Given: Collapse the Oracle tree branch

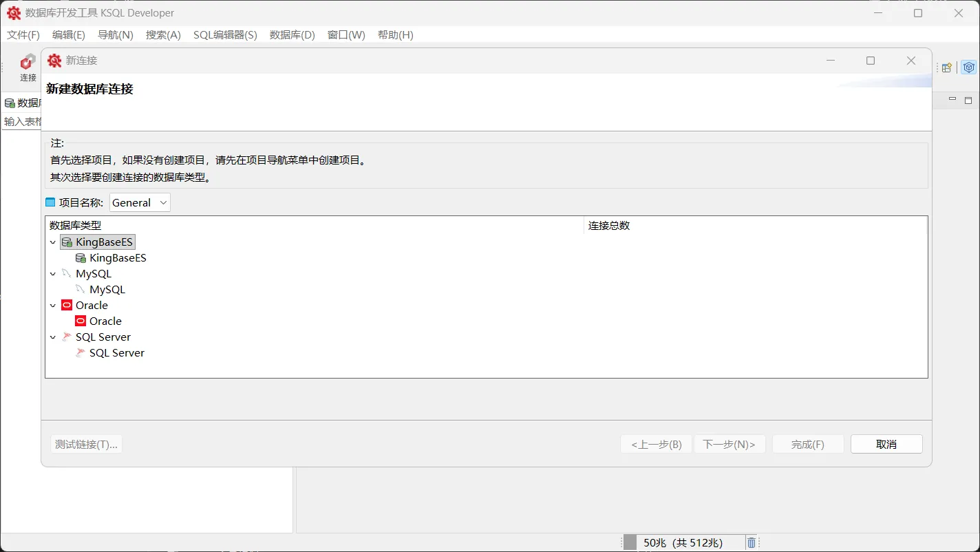Looking at the screenshot, I should tap(53, 305).
